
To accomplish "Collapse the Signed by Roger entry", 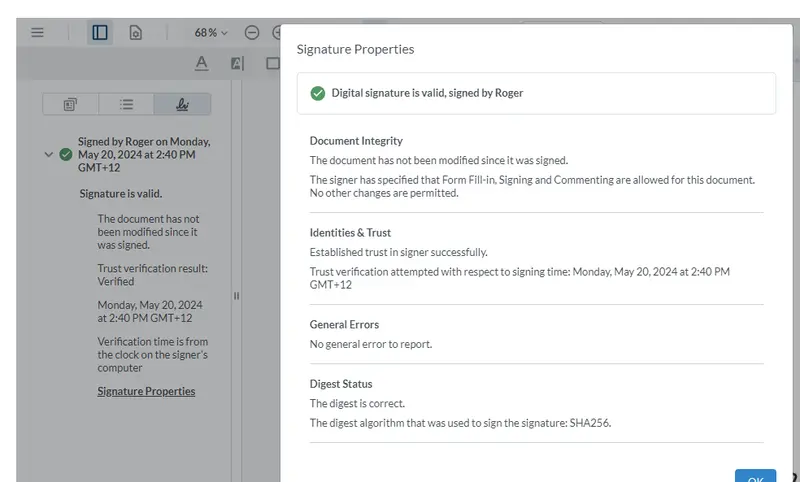I will [48, 154].
